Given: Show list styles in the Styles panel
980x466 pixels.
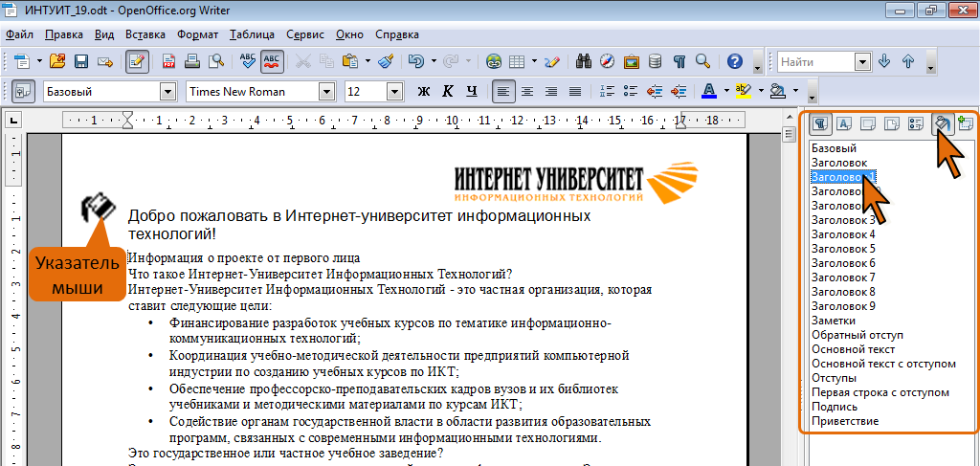Looking at the screenshot, I should (x=915, y=124).
